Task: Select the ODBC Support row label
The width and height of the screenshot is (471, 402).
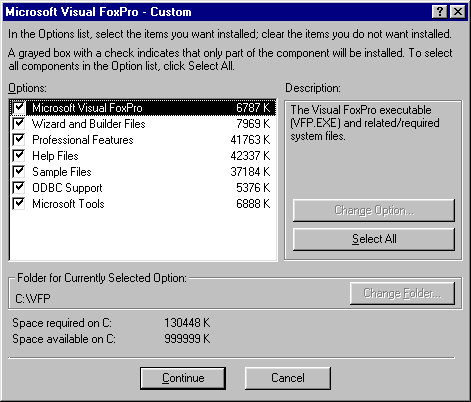Action: 67,188
